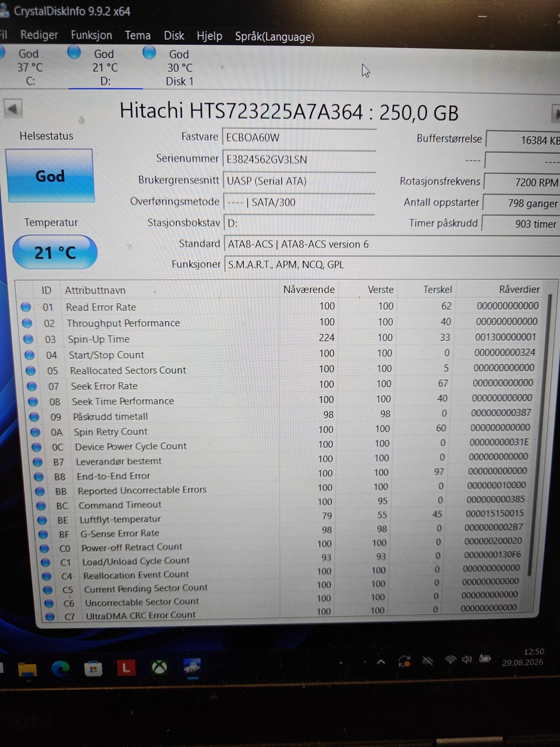The width and height of the screenshot is (560, 747).
Task: Click the Standard field ATA8-ACS version 6
Action: pos(391,244)
